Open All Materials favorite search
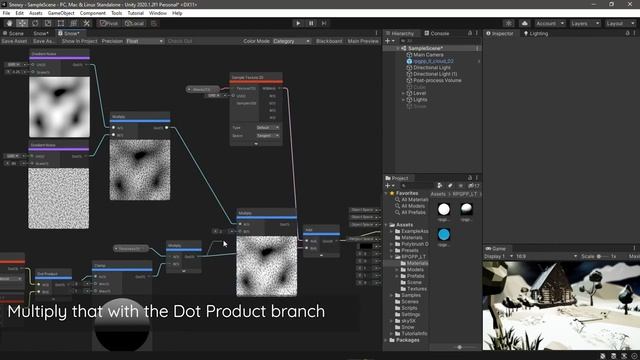 pyautogui.click(x=415, y=200)
